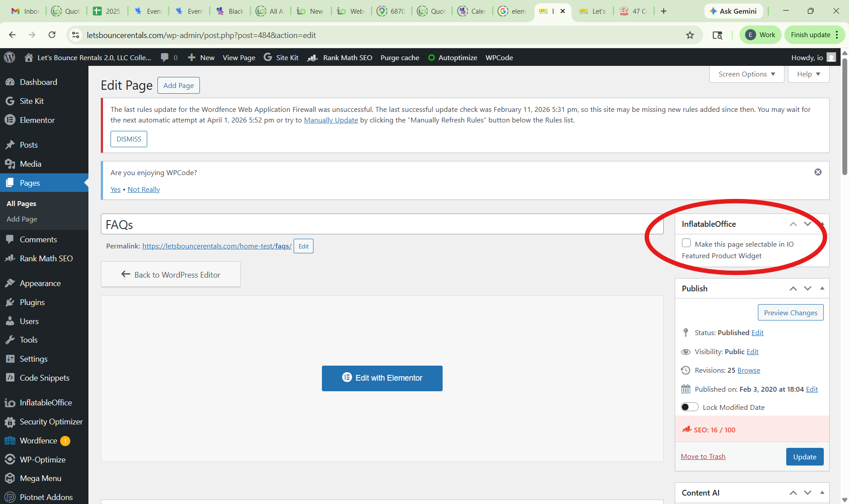
Task: Click Edit with Elementor button
Action: click(382, 378)
